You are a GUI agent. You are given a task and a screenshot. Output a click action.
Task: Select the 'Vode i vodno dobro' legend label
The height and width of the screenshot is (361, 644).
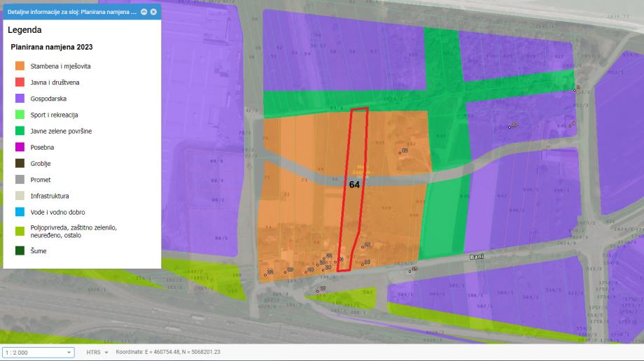tap(57, 212)
